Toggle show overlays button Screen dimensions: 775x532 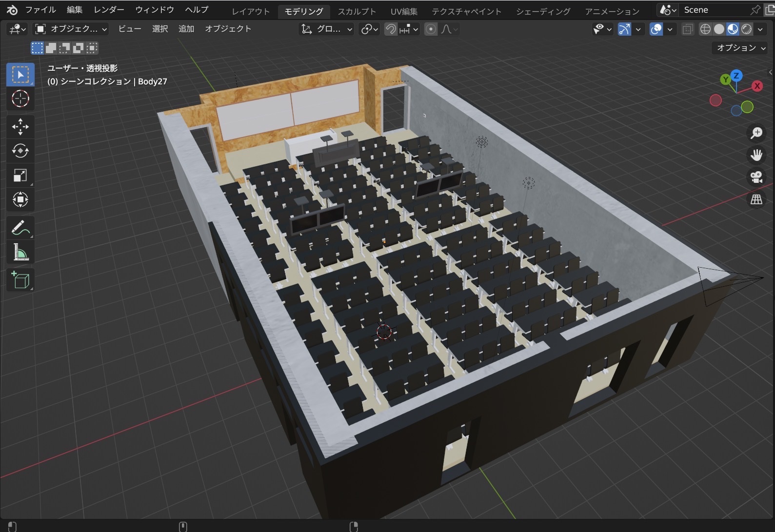tap(656, 29)
